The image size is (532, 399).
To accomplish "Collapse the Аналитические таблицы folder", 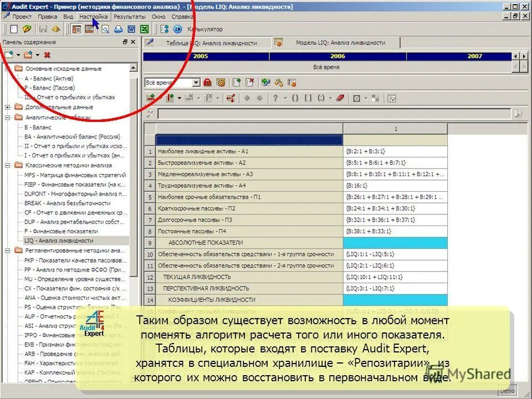I will pos(7,117).
